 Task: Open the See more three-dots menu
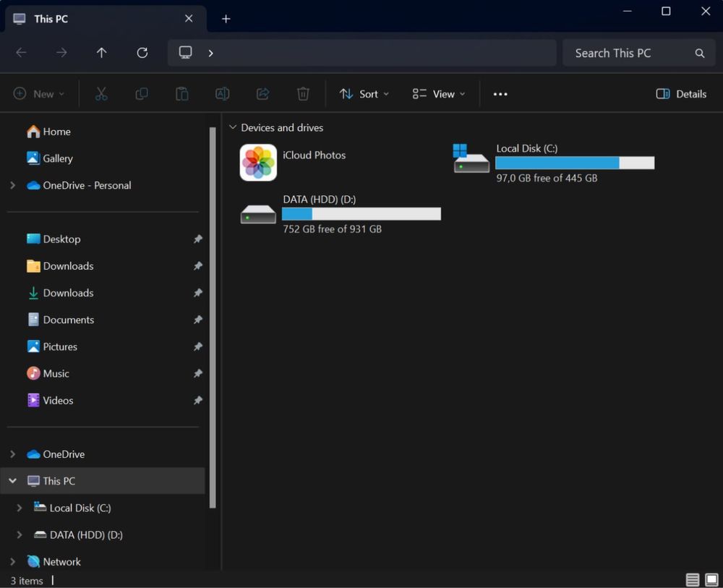pos(500,94)
